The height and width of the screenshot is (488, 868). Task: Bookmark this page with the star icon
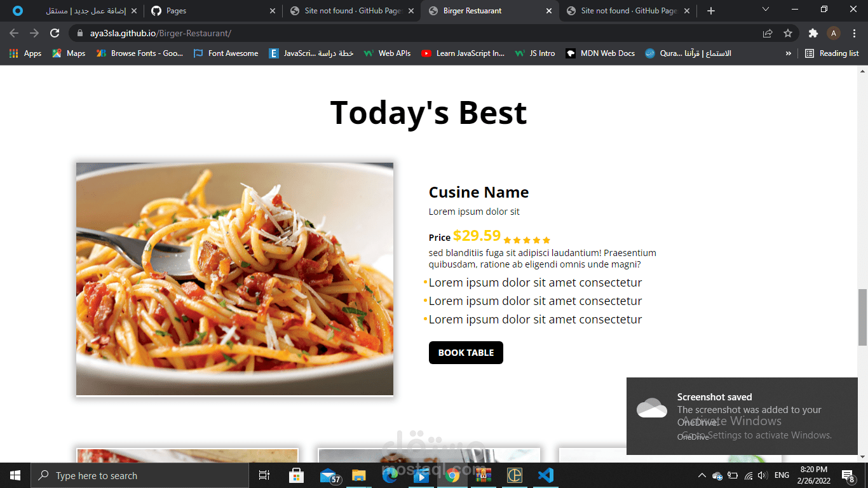(x=788, y=33)
